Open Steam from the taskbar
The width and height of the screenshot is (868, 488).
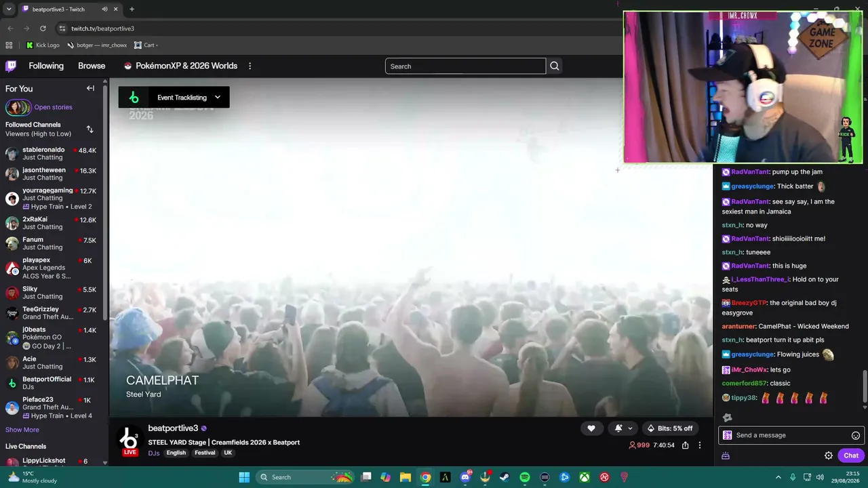click(505, 477)
